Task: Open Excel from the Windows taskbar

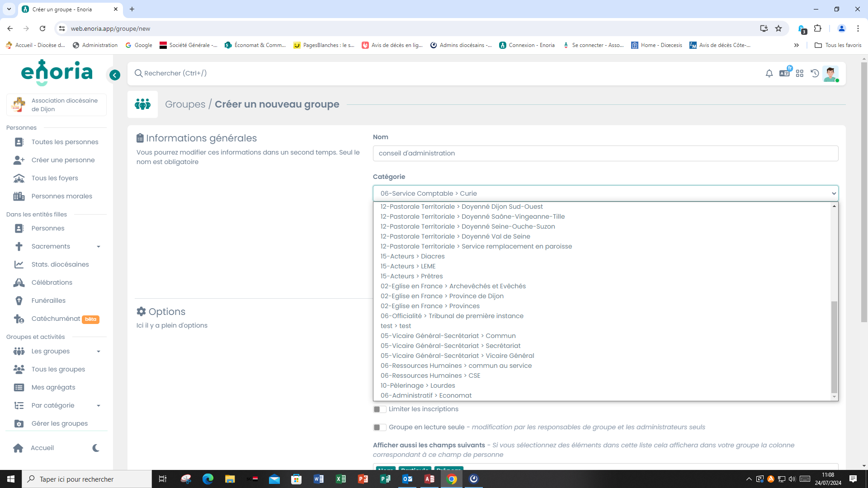Action: click(341, 479)
